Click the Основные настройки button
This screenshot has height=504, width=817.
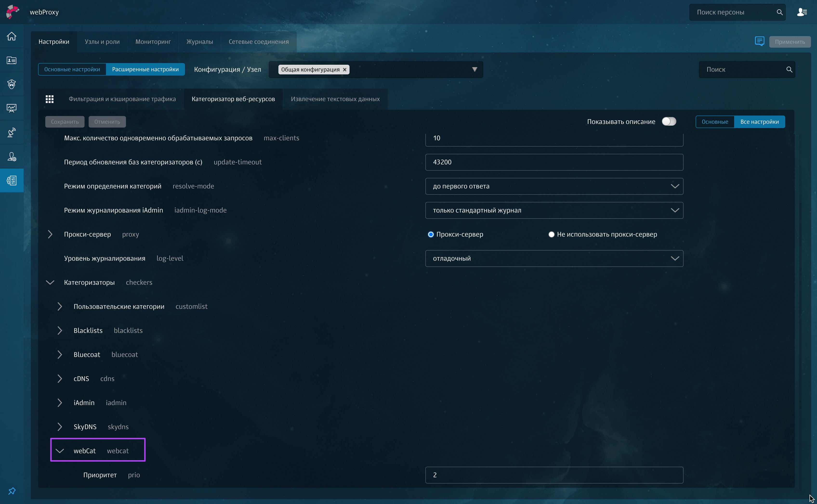click(72, 69)
